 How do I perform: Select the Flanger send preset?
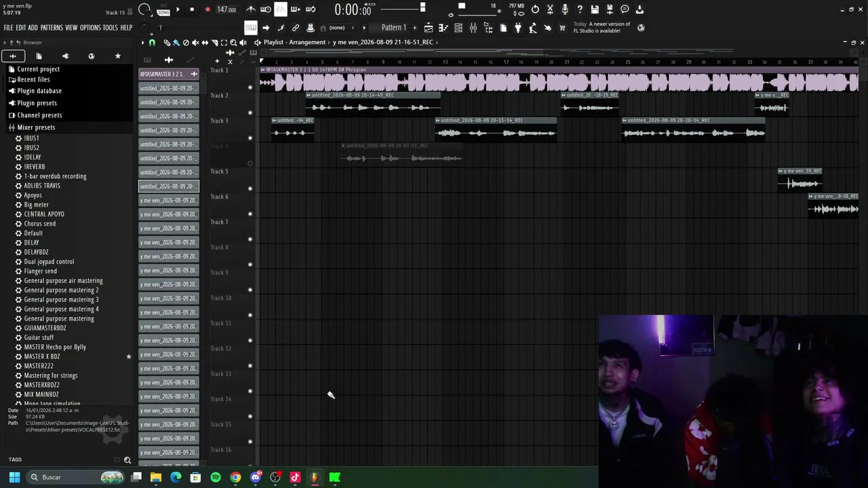pyautogui.click(x=40, y=271)
